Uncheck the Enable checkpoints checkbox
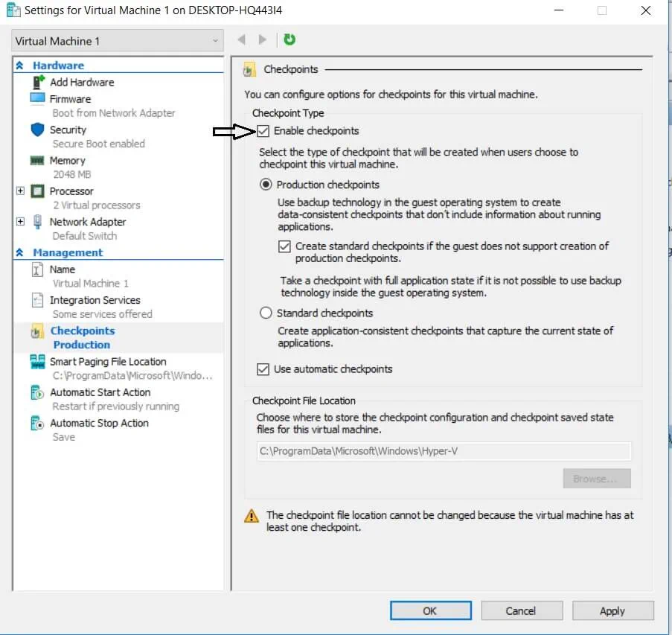The width and height of the screenshot is (672, 635). (263, 131)
